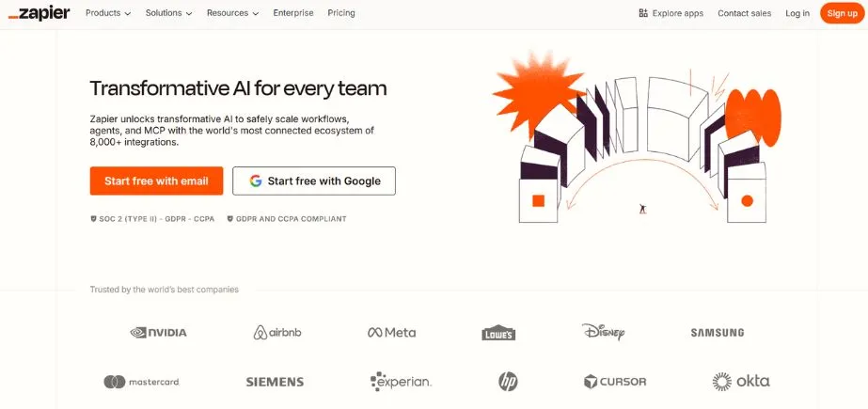Click the hero illustration with orange starburst

click(637, 138)
